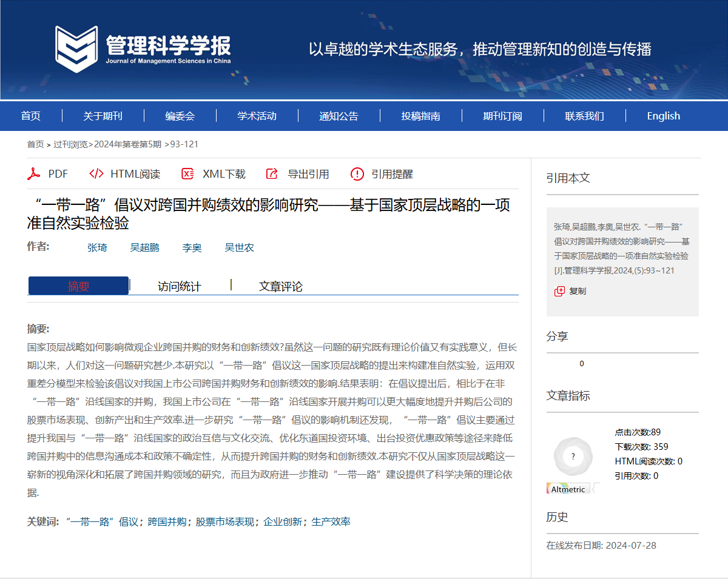Screen dimensions: 728x579
Task: Open 导出引用 to export the citation
Action: [271, 173]
